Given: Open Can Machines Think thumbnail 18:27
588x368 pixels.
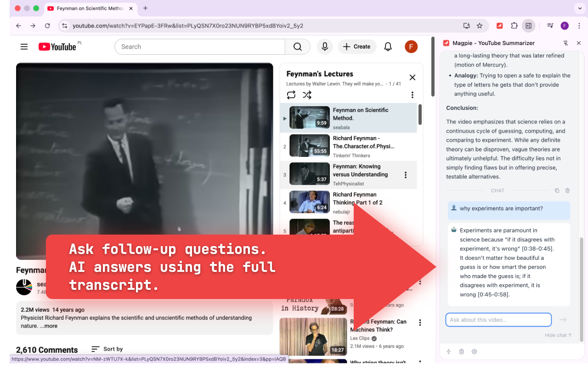Looking at the screenshot, I should [313, 337].
